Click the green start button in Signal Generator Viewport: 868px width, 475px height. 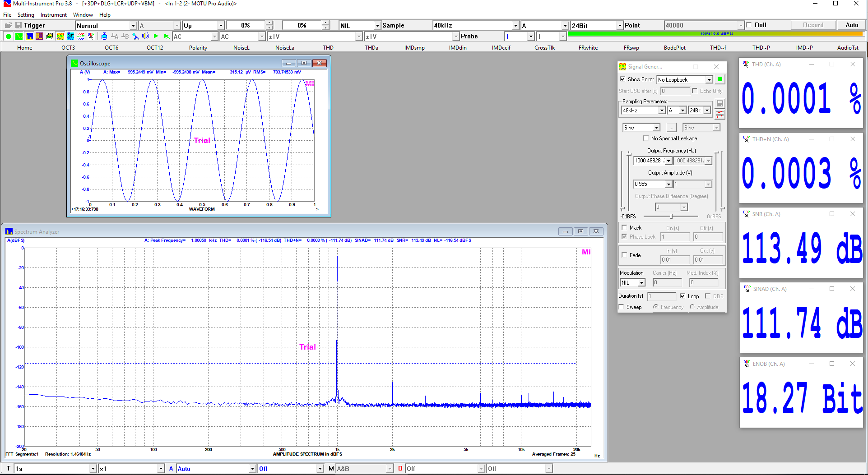(720, 79)
